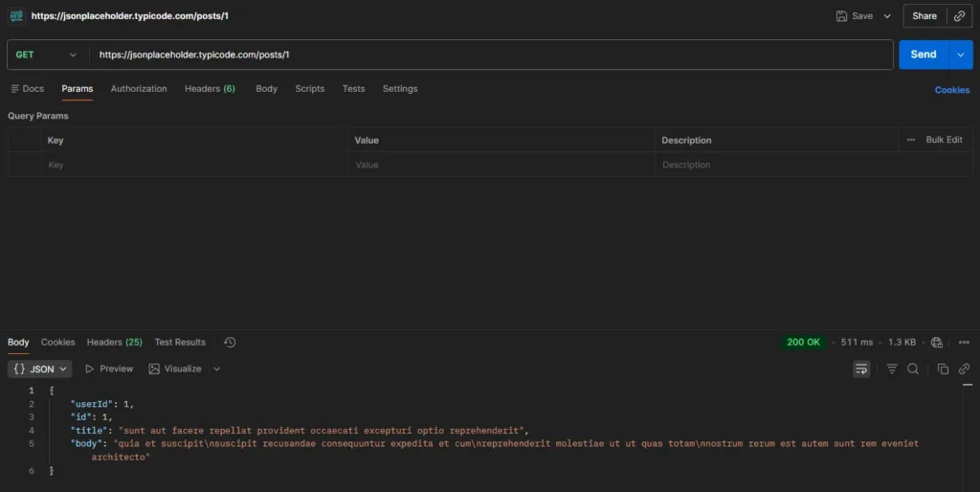980x492 pixels.
Task: Click the Preview play icon
Action: click(89, 369)
